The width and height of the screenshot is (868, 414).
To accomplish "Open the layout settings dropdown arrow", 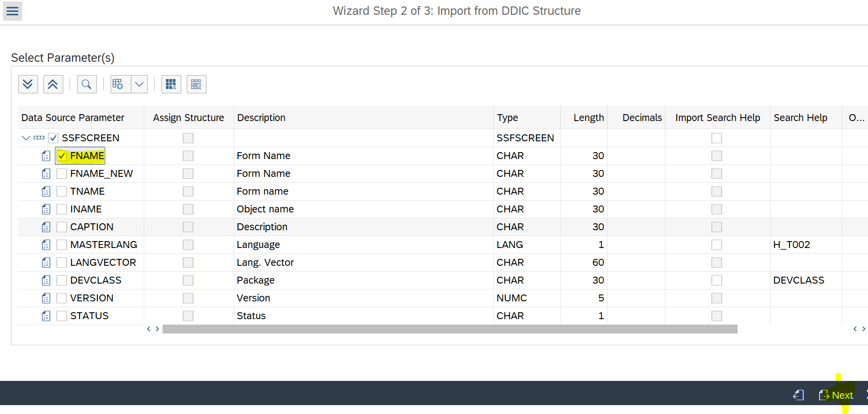I will [139, 84].
